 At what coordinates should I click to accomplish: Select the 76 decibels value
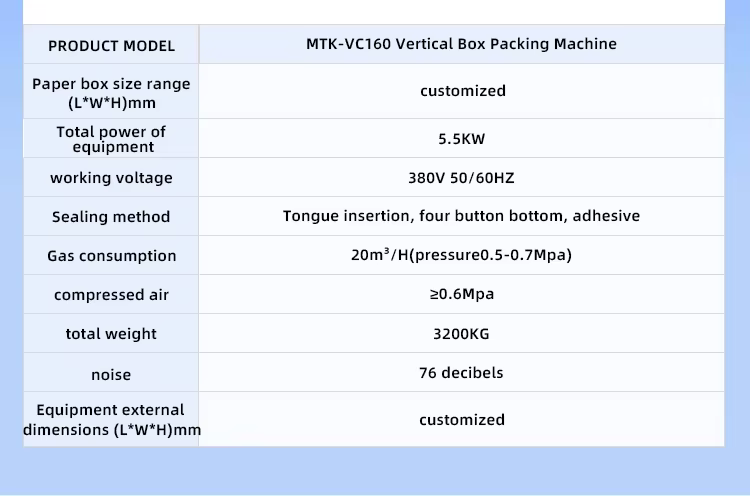[x=461, y=373]
